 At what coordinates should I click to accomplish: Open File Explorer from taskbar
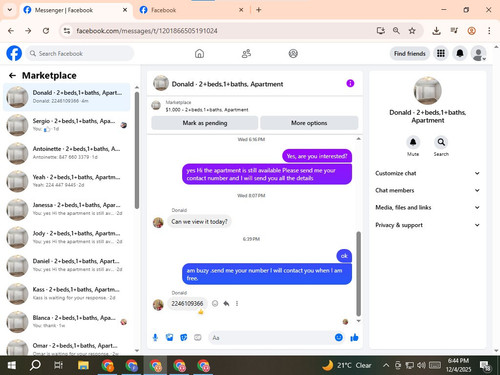(x=83, y=365)
